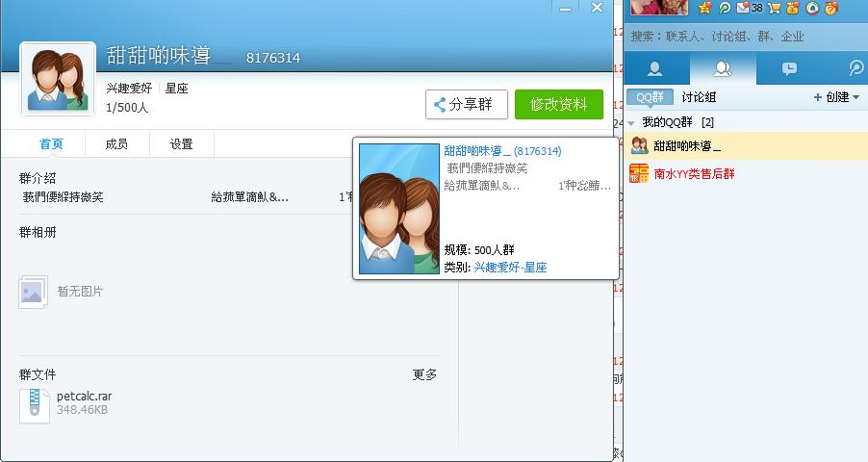
Task: Select the QQ群 sub-tab
Action: [650, 97]
